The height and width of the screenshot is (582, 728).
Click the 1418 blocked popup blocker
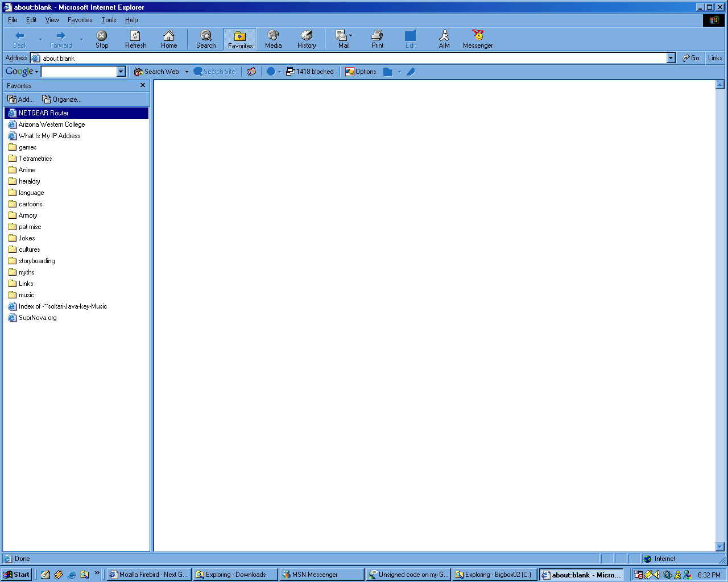[310, 72]
